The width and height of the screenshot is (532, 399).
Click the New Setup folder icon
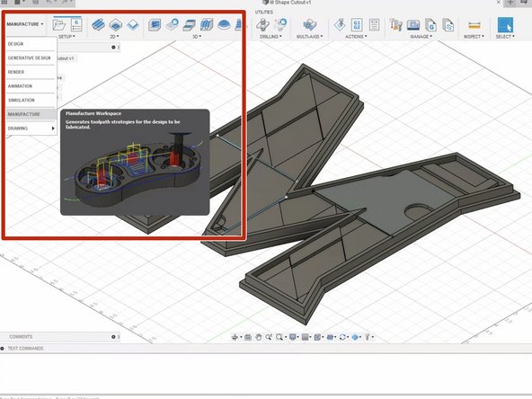pos(59,25)
